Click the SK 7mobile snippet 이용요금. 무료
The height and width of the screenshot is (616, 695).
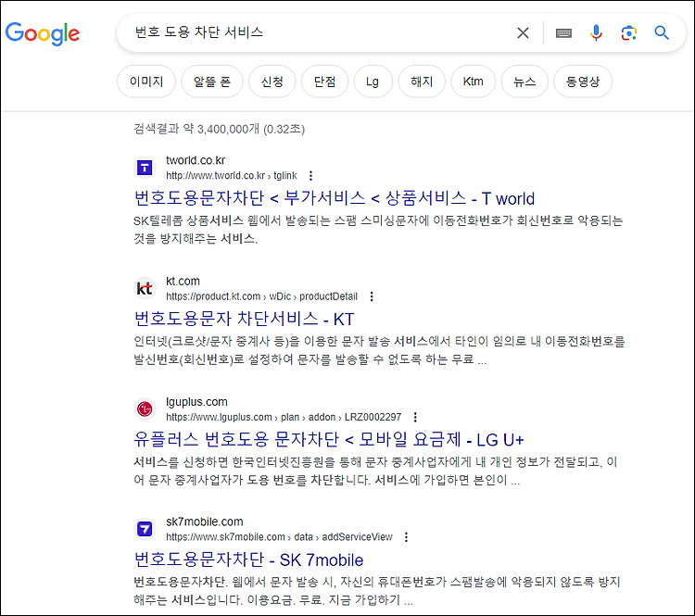click(377, 591)
